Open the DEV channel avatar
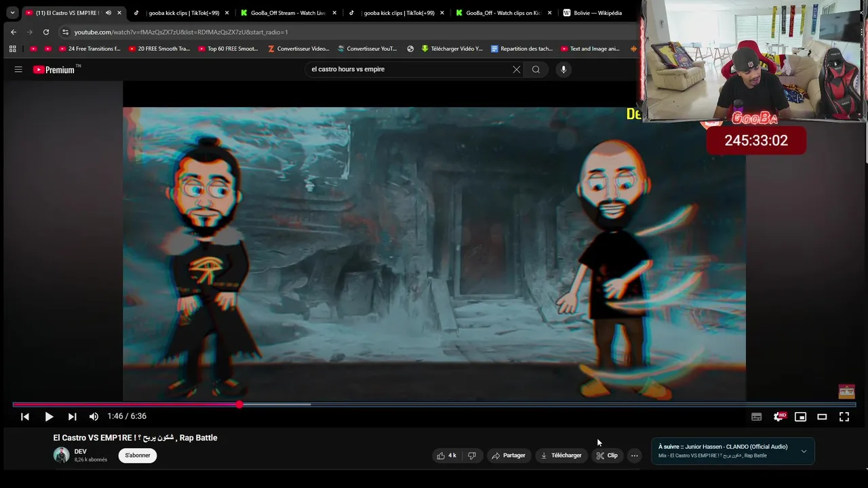868x488 pixels. pos(62,455)
